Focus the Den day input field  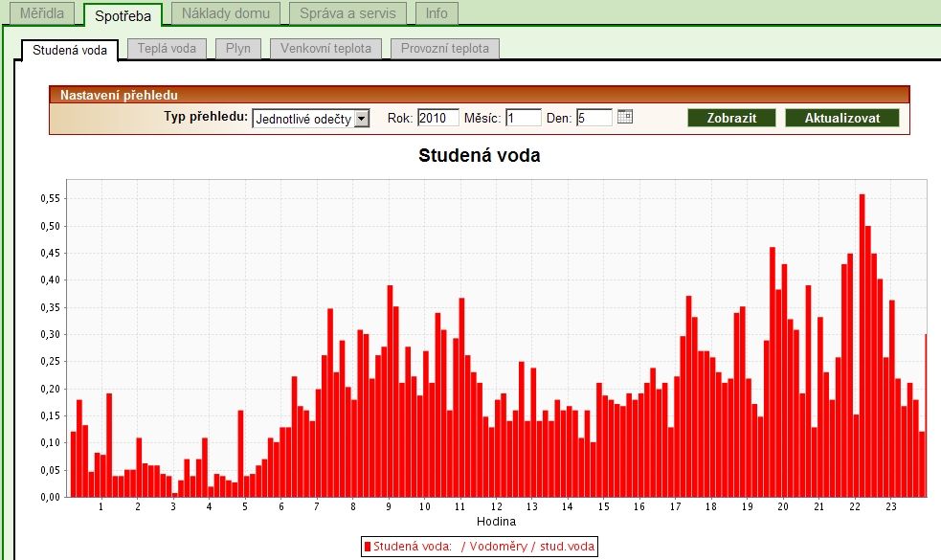[x=594, y=118]
